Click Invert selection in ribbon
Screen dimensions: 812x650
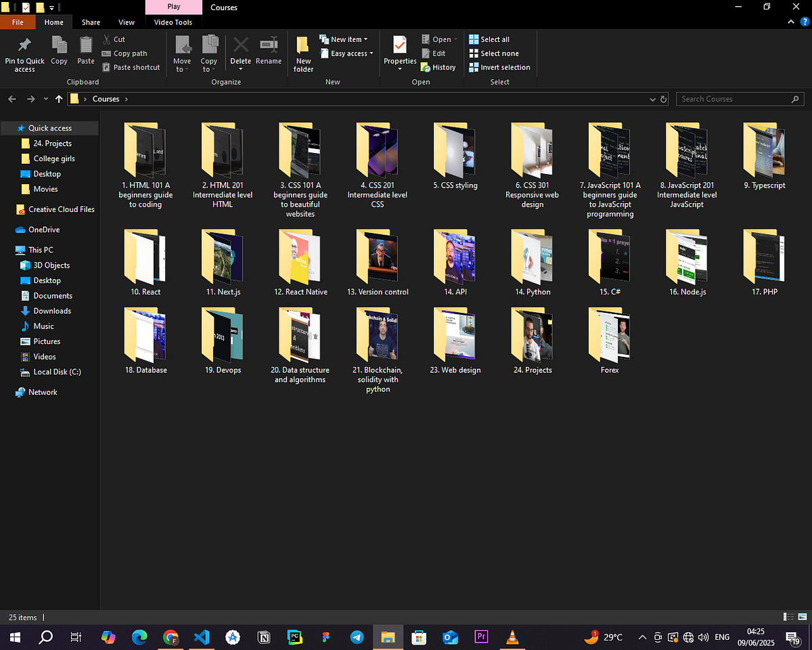point(499,68)
